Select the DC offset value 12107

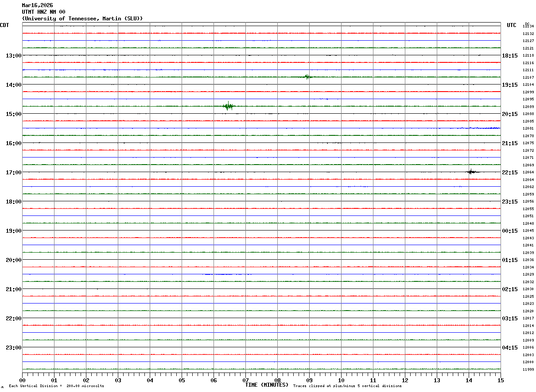tap(528, 77)
